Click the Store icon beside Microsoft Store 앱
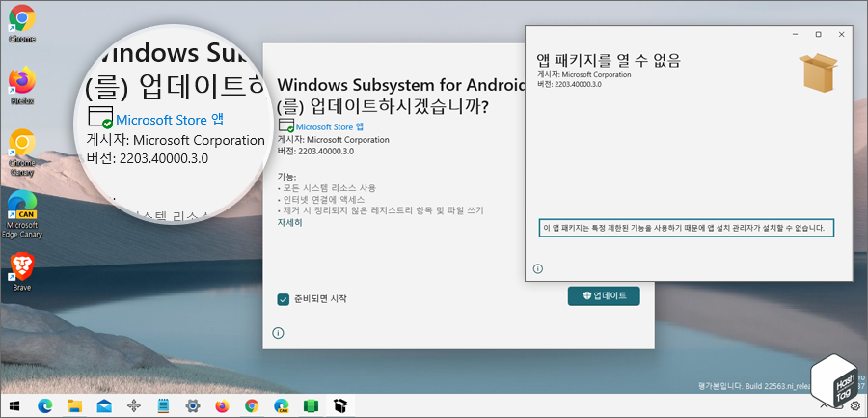Image resolution: width=868 pixels, height=418 pixels. tap(286, 125)
